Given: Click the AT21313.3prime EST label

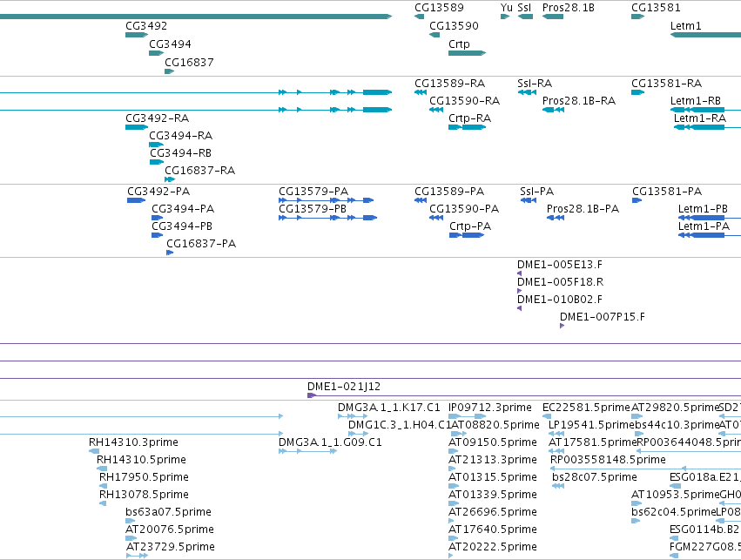Looking at the screenshot, I should pyautogui.click(x=493, y=460).
